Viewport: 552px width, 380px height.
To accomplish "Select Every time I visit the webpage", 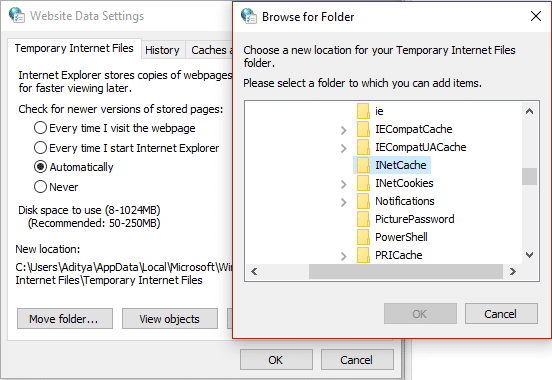I will click(x=114, y=128).
